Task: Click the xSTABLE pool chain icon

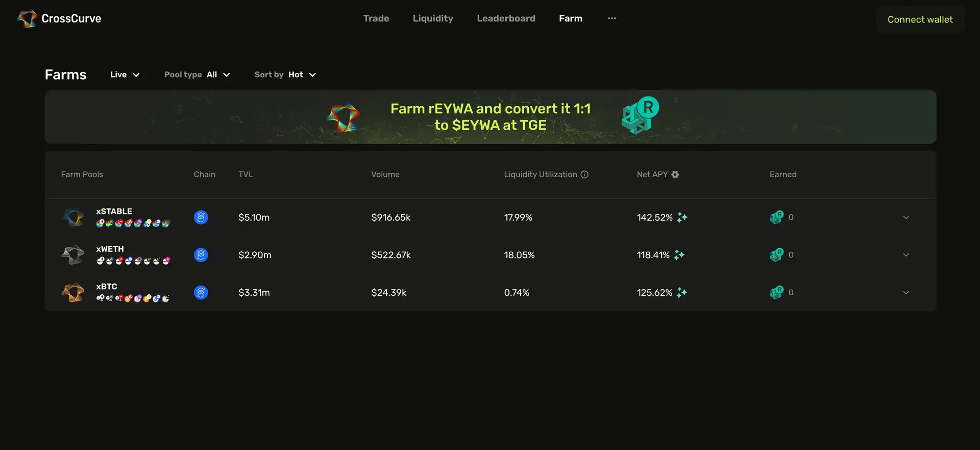Action: tap(201, 218)
